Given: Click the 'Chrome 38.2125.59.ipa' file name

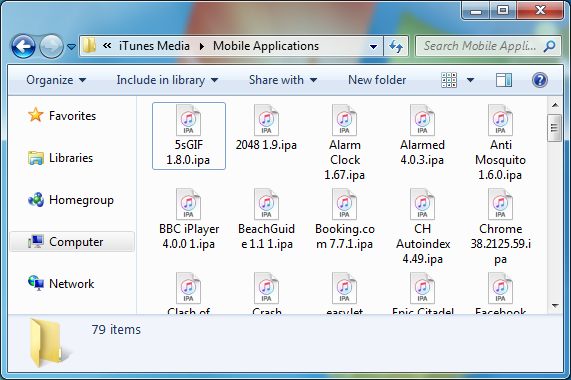Looking at the screenshot, I should (x=500, y=244).
